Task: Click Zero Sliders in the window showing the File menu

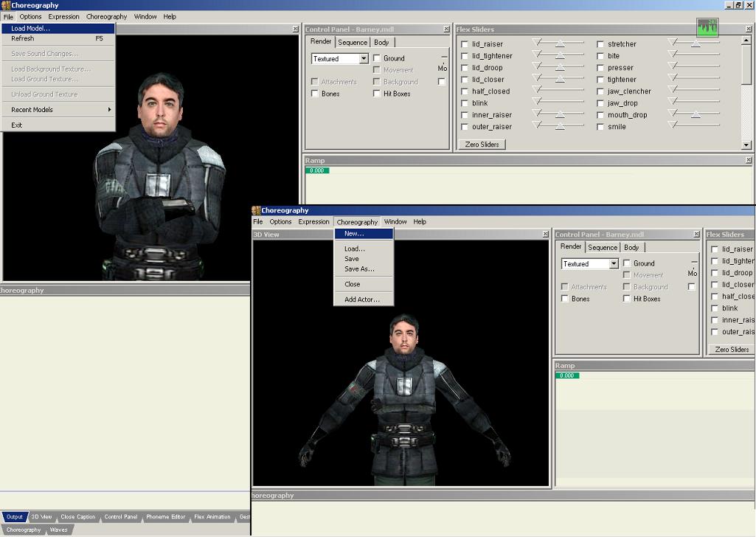Action: coord(482,145)
